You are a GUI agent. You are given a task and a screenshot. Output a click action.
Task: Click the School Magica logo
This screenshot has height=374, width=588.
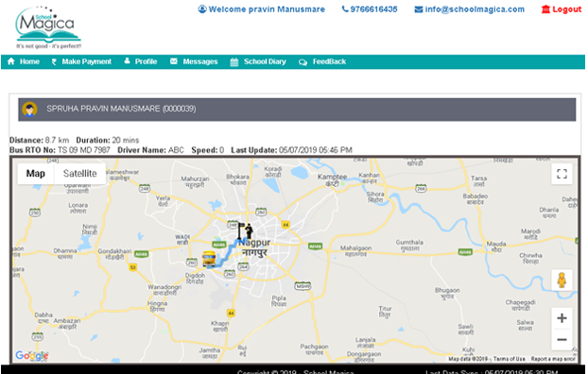point(48,27)
